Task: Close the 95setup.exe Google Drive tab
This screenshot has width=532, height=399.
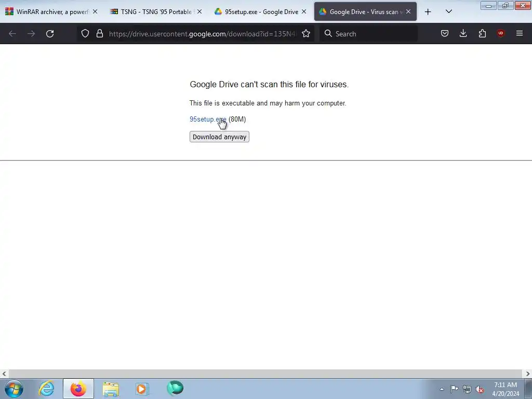Action: (x=304, y=11)
